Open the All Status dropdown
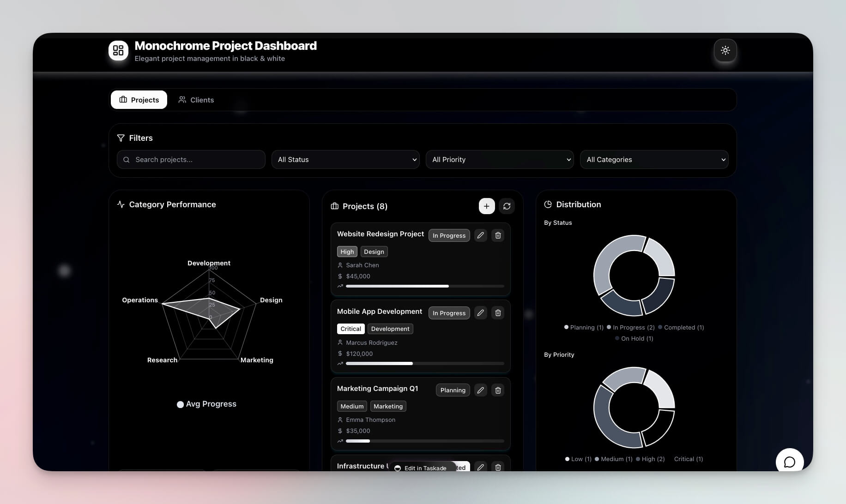 (345, 159)
